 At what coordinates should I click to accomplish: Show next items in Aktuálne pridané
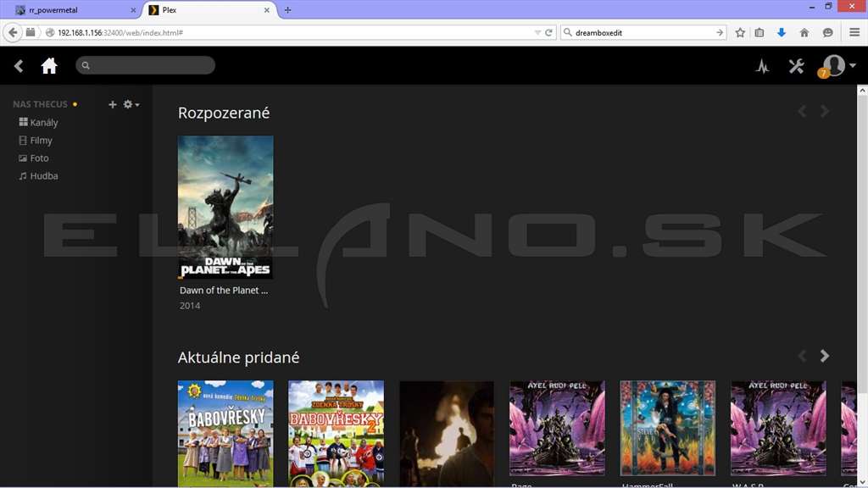click(x=824, y=356)
